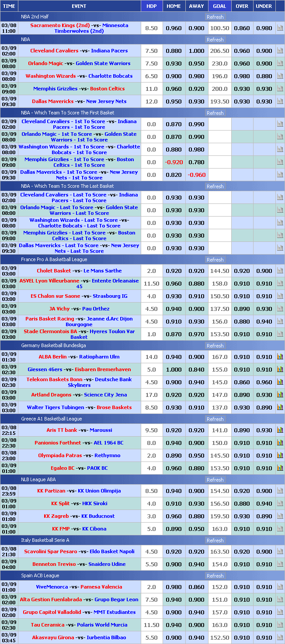Screen dimensions: 285x644
Task: Open chart icon for Stade Clermontois BA row
Action: point(280,334)
